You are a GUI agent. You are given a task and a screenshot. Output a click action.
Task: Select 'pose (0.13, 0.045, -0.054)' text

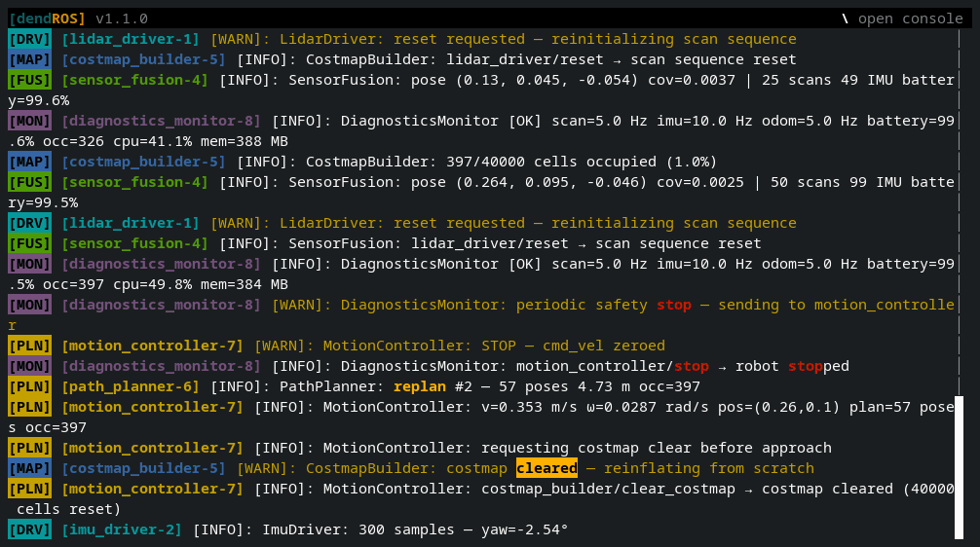point(524,80)
